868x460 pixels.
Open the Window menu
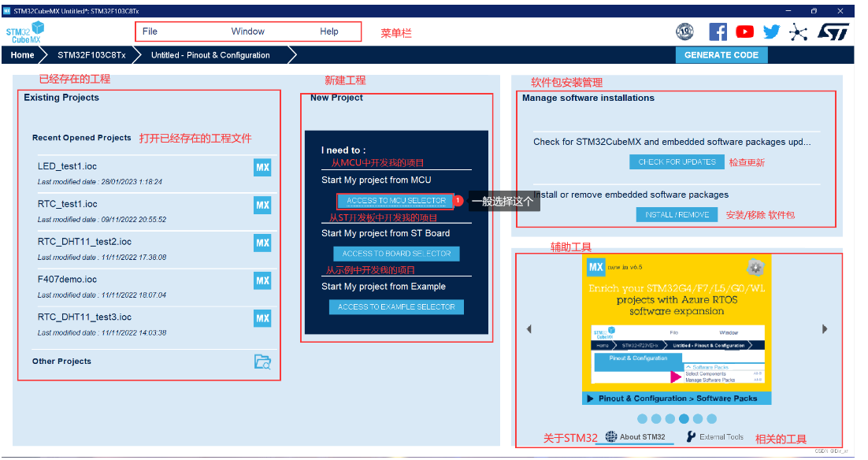click(x=247, y=32)
